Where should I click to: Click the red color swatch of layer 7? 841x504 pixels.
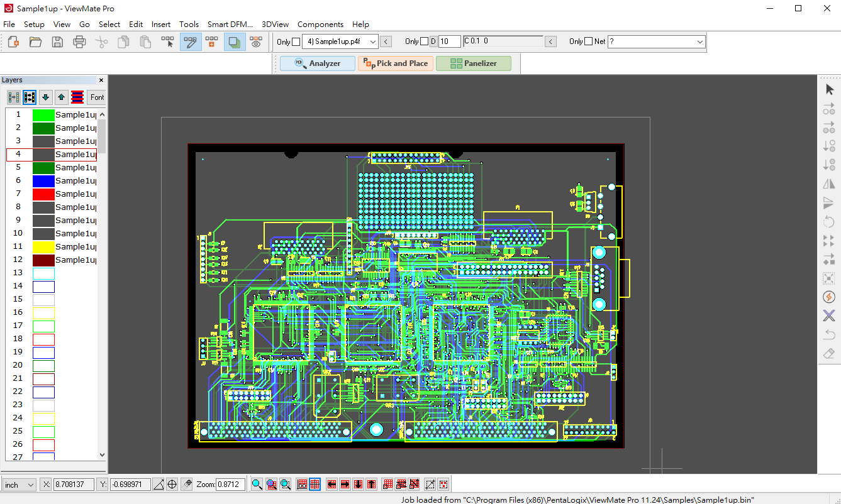point(43,194)
